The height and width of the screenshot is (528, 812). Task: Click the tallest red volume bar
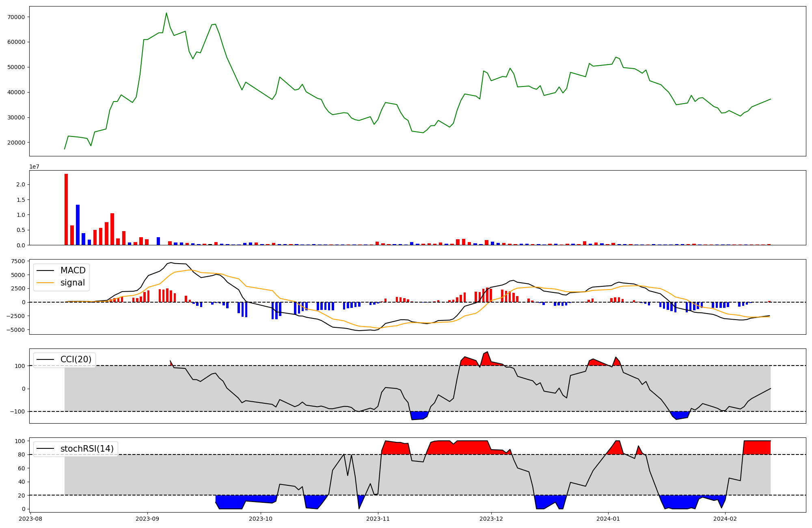click(x=66, y=209)
